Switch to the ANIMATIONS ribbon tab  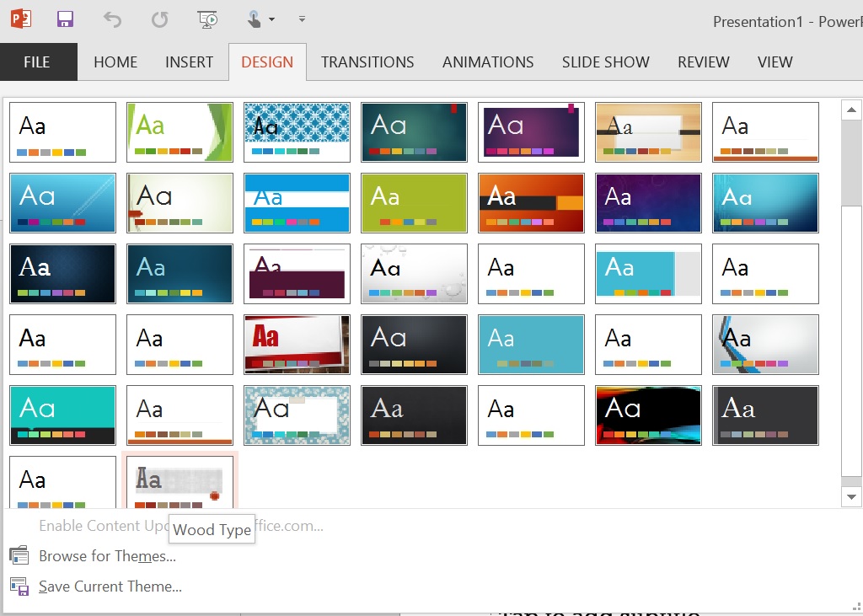[x=488, y=62]
